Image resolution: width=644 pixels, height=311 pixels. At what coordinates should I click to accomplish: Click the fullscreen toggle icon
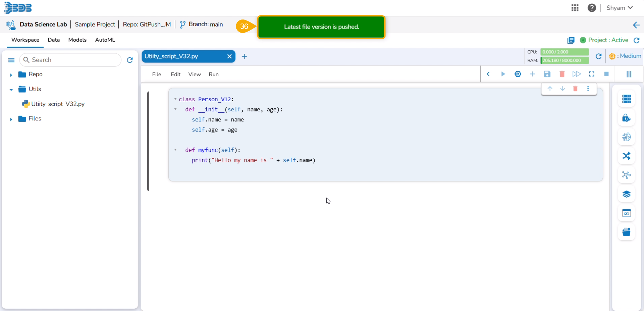[x=592, y=74]
